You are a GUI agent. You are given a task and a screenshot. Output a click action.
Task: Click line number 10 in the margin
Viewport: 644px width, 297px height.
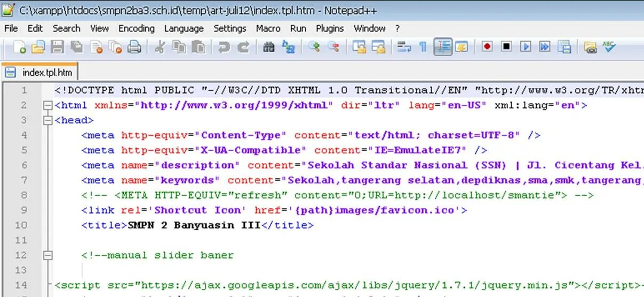[21, 225]
